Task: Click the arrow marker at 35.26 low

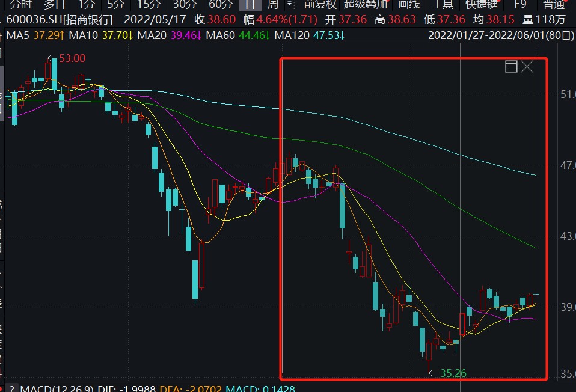Action: [x=431, y=373]
